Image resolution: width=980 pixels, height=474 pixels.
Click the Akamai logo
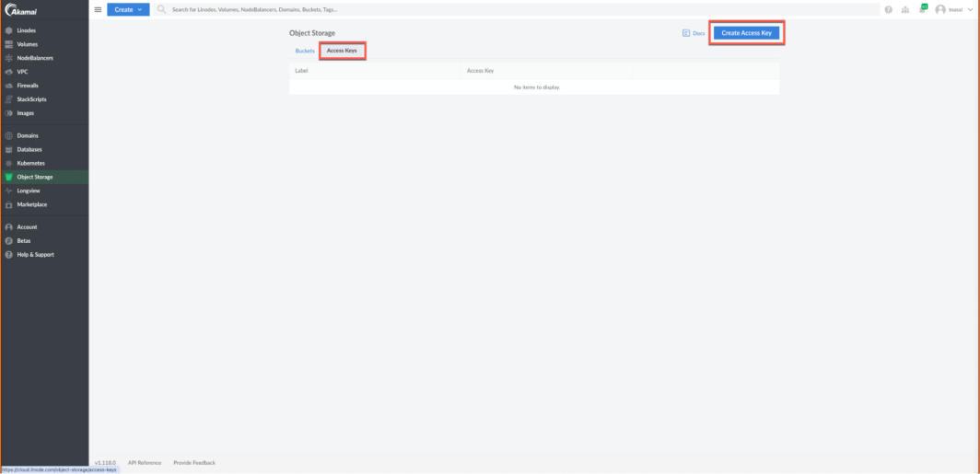pyautogui.click(x=20, y=11)
